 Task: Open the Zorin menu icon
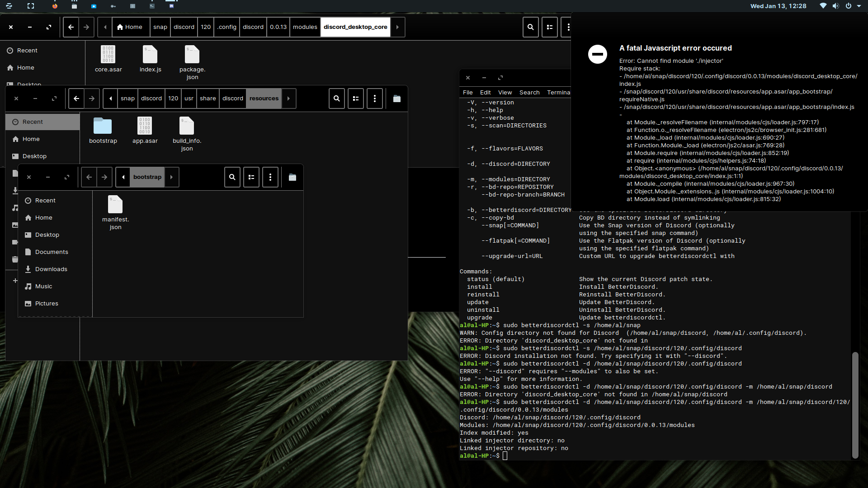[x=9, y=6]
